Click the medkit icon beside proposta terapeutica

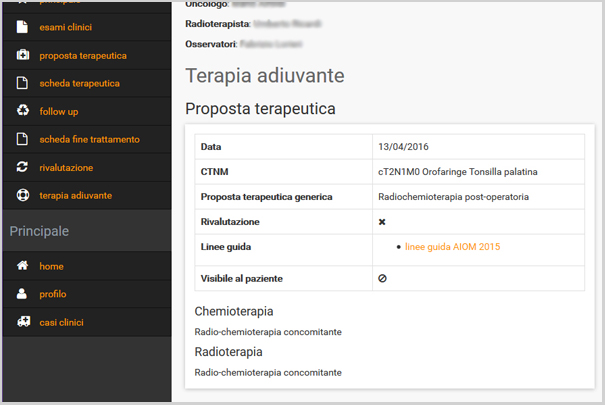(22, 55)
